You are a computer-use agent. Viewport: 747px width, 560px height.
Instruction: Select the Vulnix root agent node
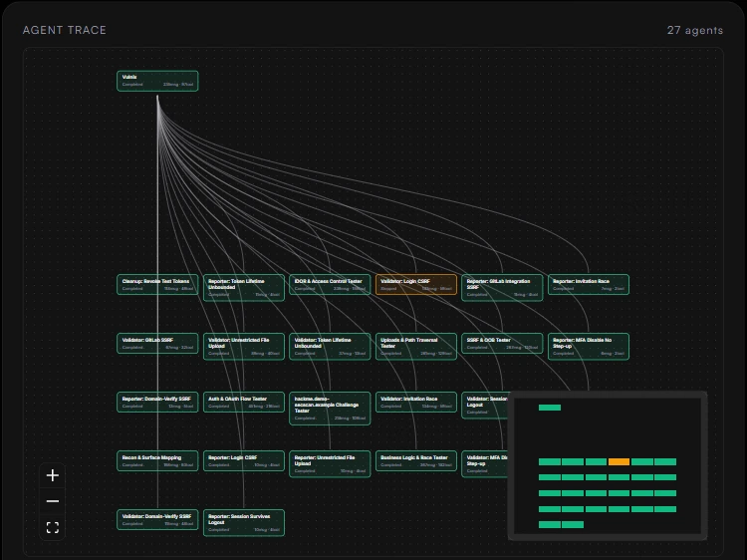click(157, 81)
